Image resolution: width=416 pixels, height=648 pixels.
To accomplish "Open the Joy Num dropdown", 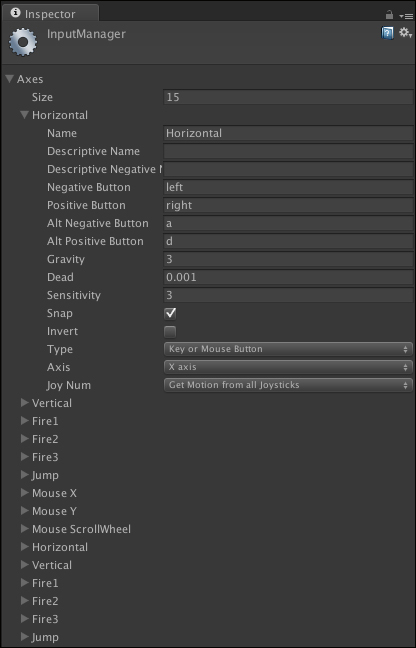I will tap(288, 385).
